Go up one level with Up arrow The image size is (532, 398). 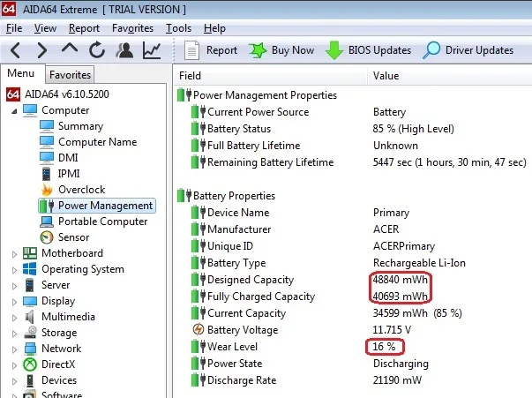(70, 49)
